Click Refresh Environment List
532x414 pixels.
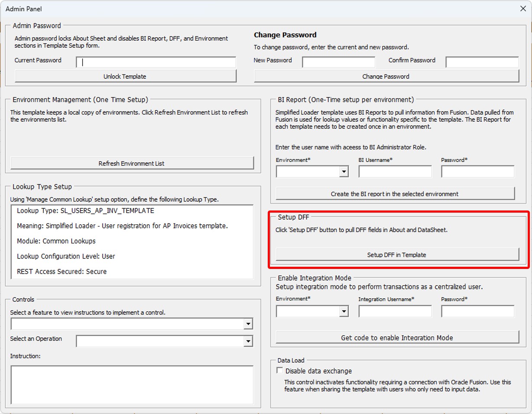[131, 163]
